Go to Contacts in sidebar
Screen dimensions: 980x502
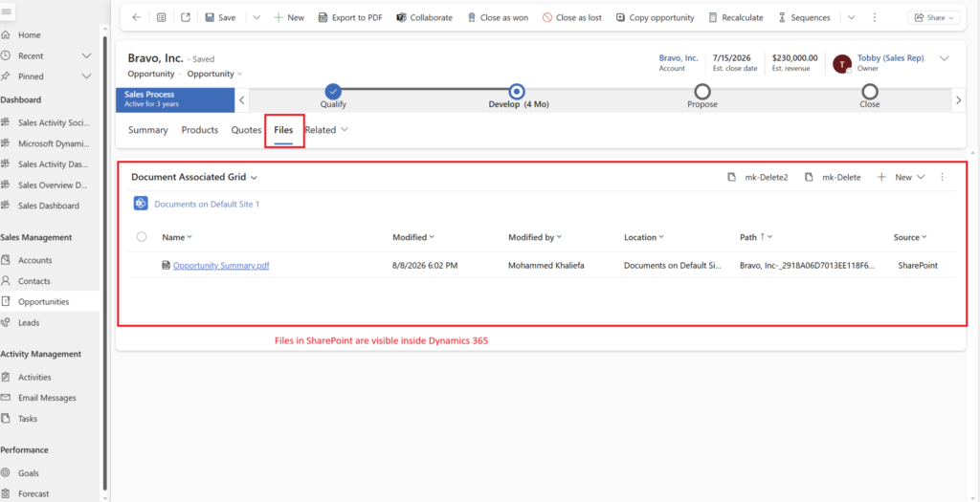pyautogui.click(x=33, y=281)
